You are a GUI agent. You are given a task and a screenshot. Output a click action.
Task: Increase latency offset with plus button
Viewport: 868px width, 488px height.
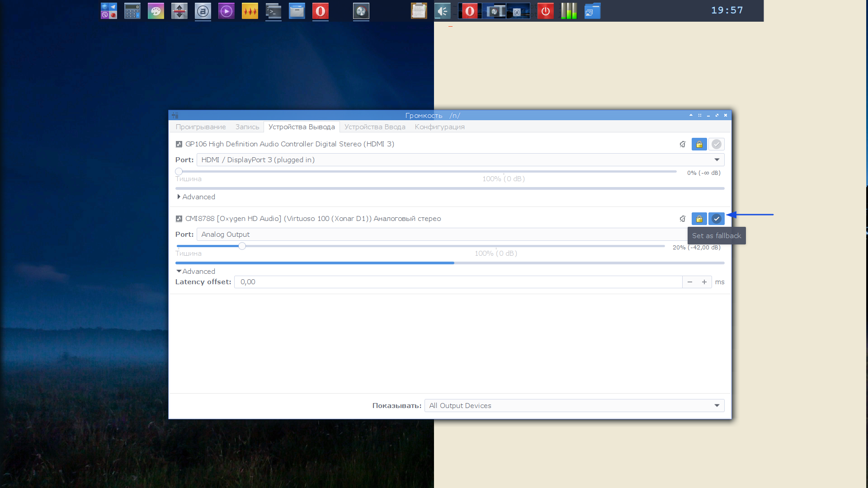point(704,282)
